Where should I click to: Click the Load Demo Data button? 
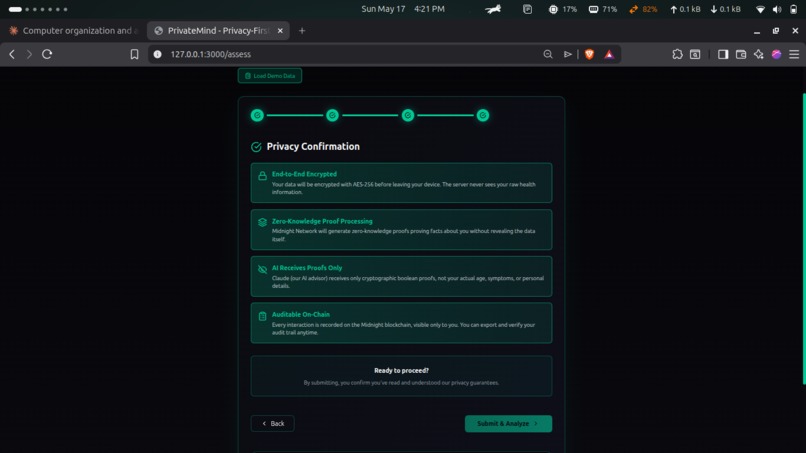270,76
